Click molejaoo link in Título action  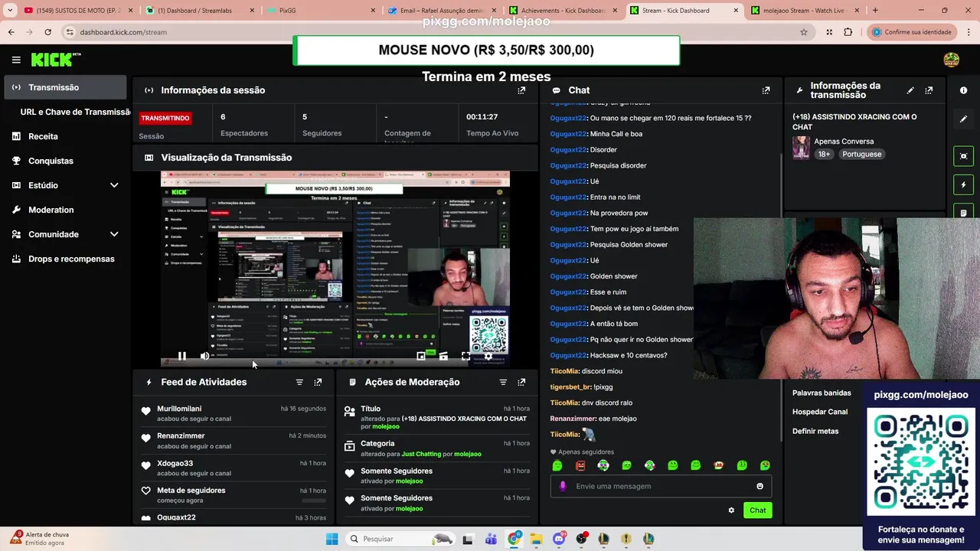coord(386,426)
